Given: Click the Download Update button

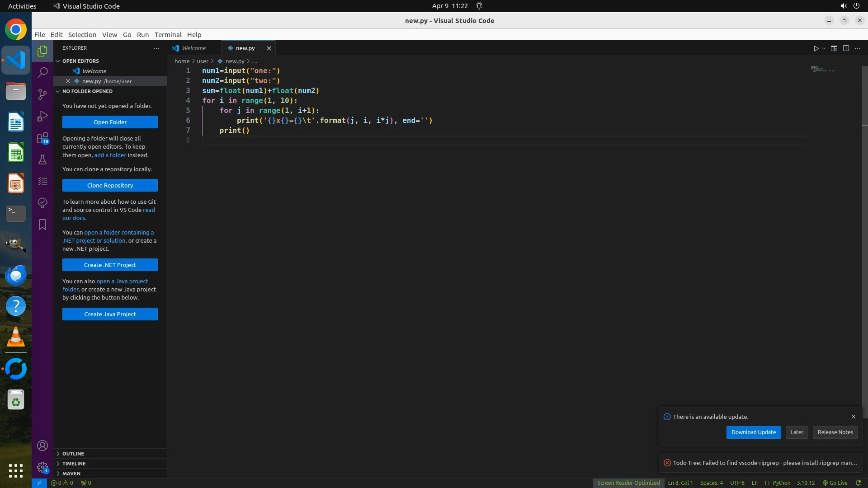Looking at the screenshot, I should [753, 432].
